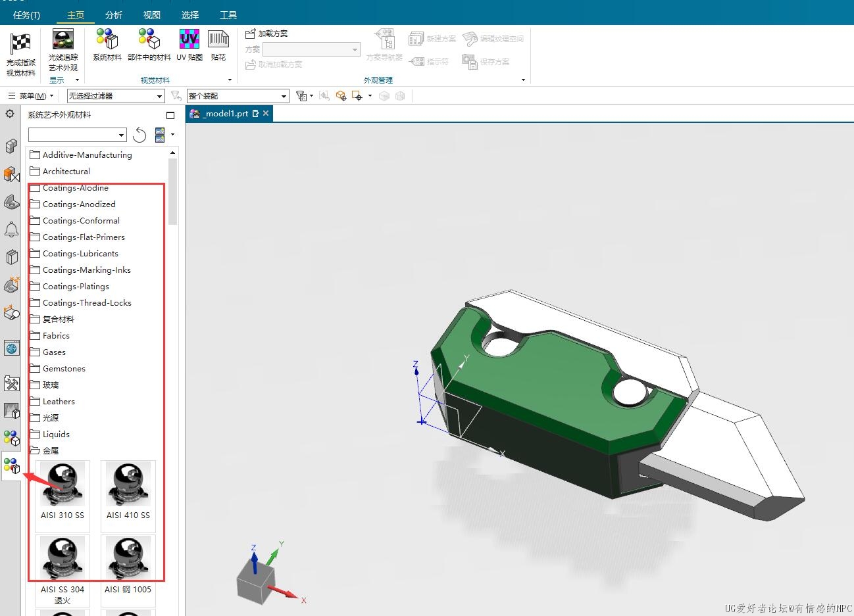
Task: Expand the Coatings-Platings folder
Action: click(69, 286)
